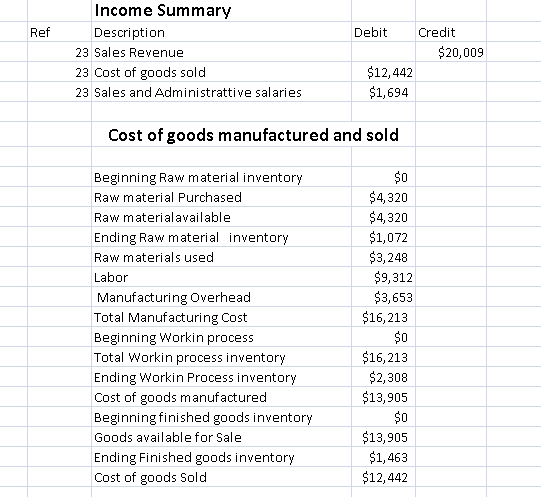Select the 'Income Summary' title cell
This screenshot has height=497, width=541.
[222, 11]
